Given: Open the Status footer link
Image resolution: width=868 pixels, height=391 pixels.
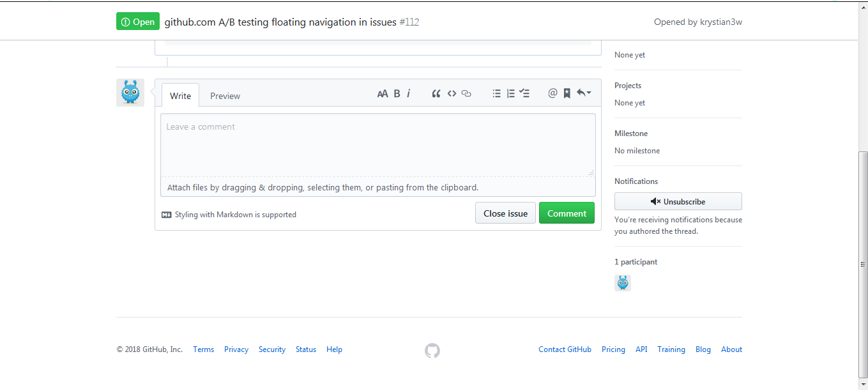Looking at the screenshot, I should point(306,349).
